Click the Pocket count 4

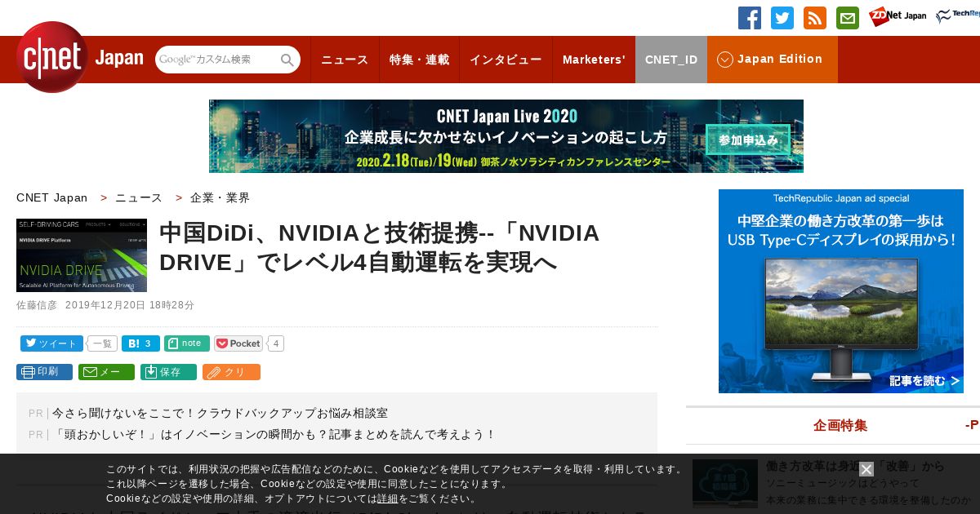[x=276, y=343]
